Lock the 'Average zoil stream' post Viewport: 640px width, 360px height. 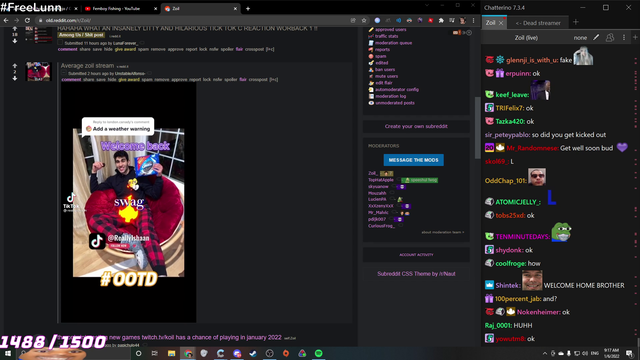(x=207, y=80)
